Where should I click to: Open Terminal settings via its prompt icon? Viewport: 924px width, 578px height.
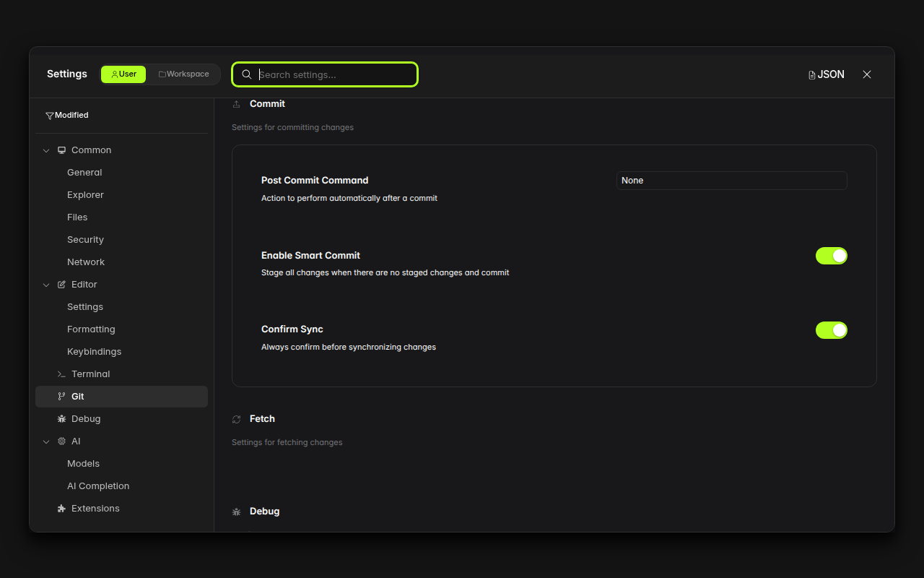tap(61, 374)
